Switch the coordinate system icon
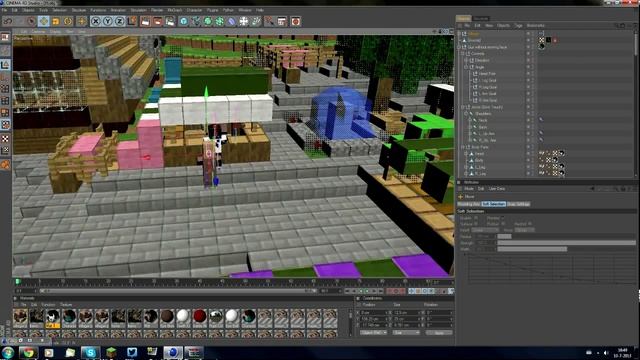640x360 pixels. [x=132, y=21]
